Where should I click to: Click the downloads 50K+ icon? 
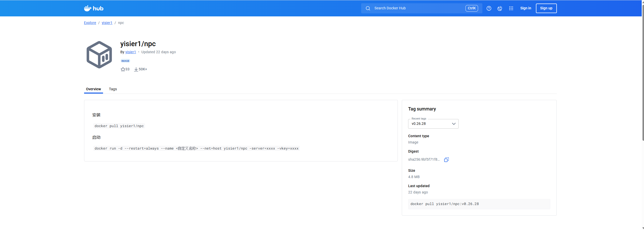(x=136, y=69)
